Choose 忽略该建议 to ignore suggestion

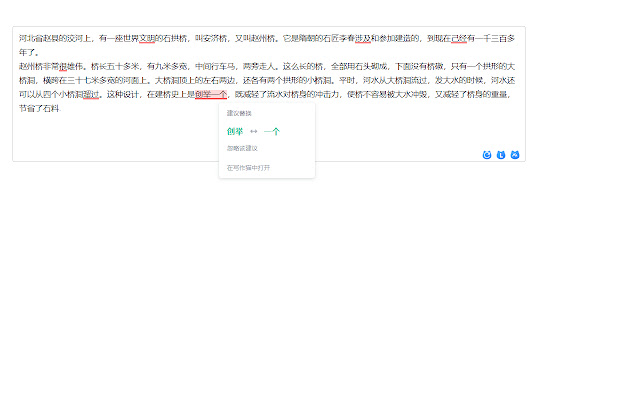tap(242, 148)
